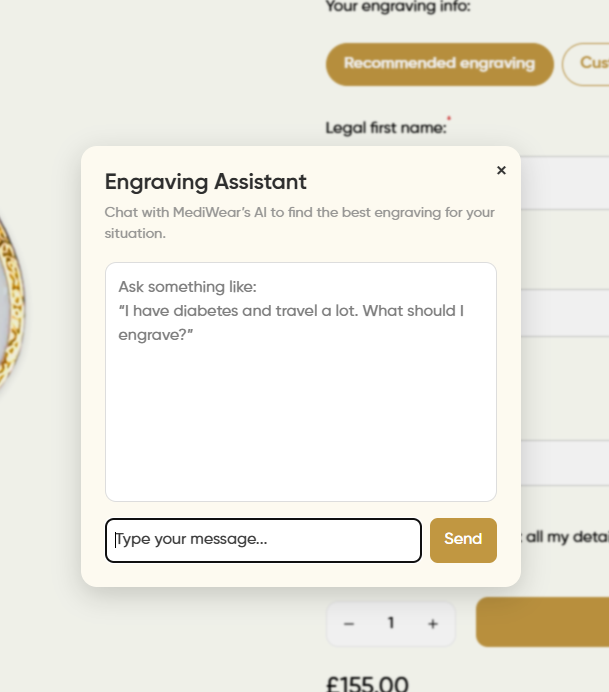Click the gold product image at left
Image resolution: width=609 pixels, height=692 pixels.
(x=10, y=300)
